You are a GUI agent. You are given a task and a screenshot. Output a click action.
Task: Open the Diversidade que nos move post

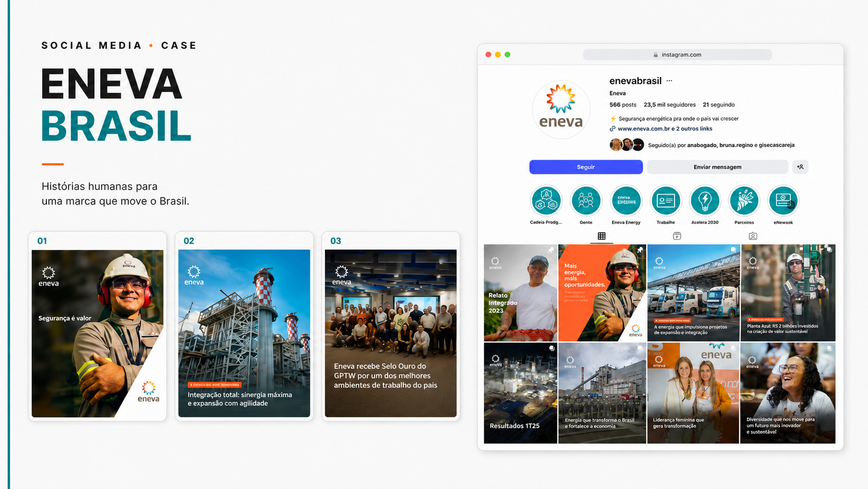point(788,393)
